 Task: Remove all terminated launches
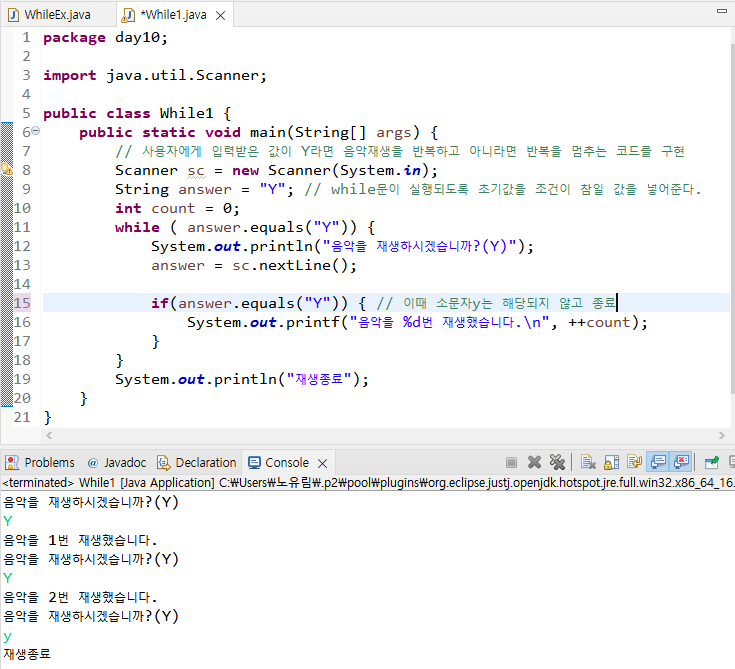[557, 463]
